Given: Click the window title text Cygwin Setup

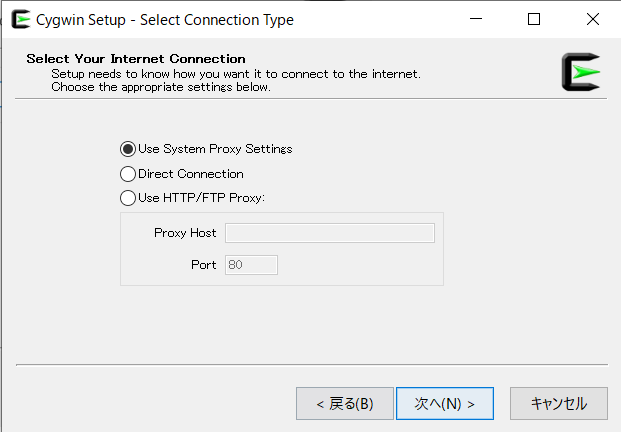Looking at the screenshot, I should pyautogui.click(x=165, y=20).
